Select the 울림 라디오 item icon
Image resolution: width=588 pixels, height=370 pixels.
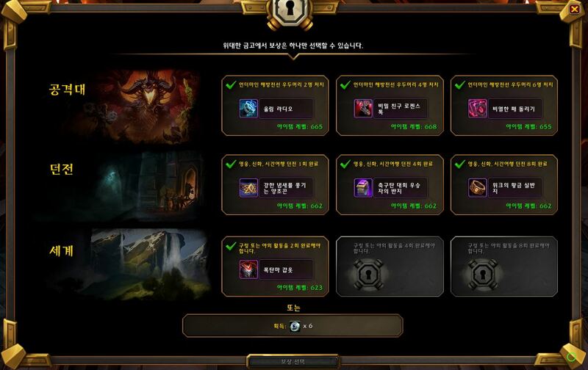[x=248, y=109]
